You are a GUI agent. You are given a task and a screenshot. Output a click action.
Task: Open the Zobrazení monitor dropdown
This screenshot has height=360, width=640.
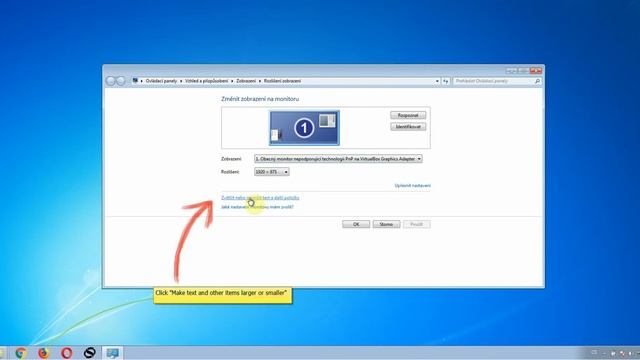tap(338, 159)
